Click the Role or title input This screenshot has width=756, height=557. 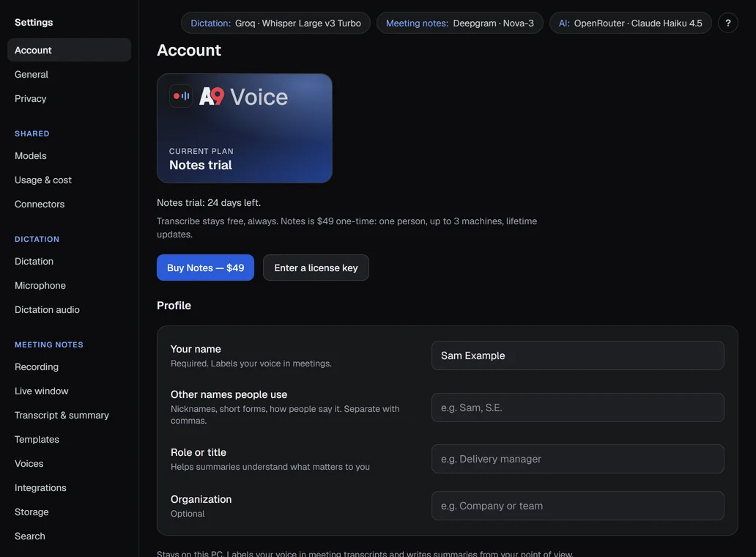[577, 459]
